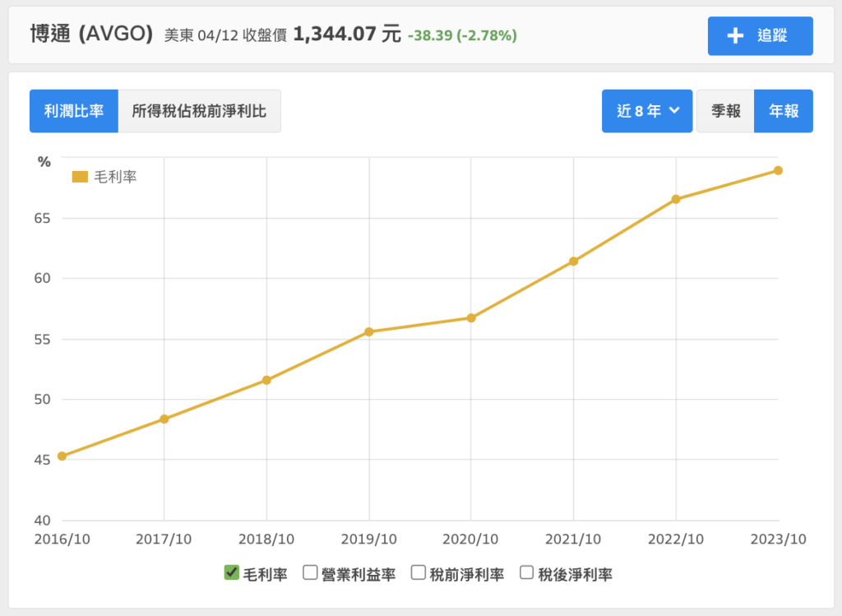
Task: Click the 2019/10 data point on the line
Action: (x=369, y=332)
